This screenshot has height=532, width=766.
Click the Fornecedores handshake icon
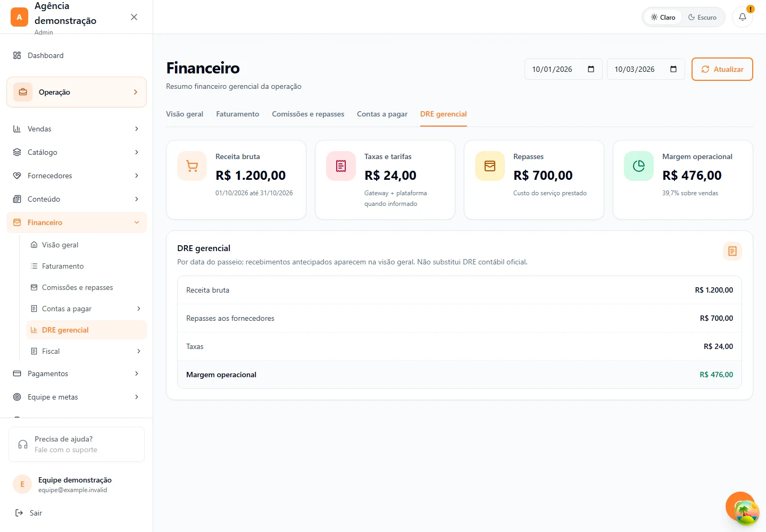click(17, 176)
